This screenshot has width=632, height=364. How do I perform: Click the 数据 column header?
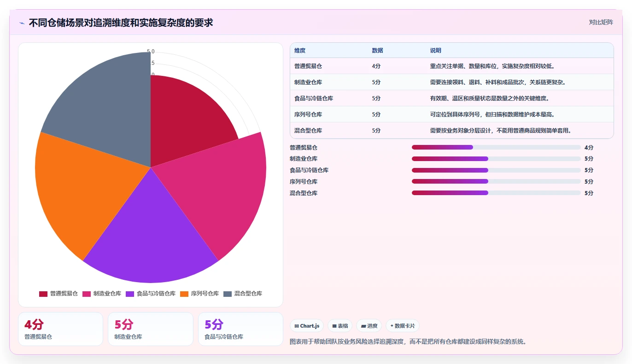click(x=377, y=51)
